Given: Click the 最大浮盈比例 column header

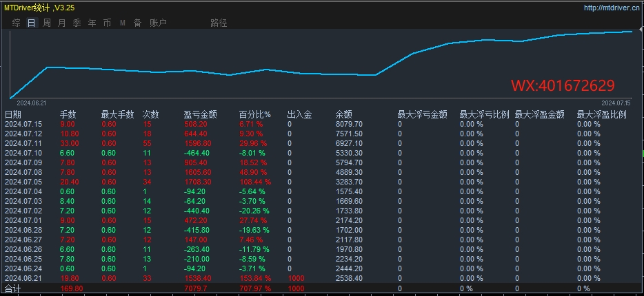Looking at the screenshot, I should (602, 115).
